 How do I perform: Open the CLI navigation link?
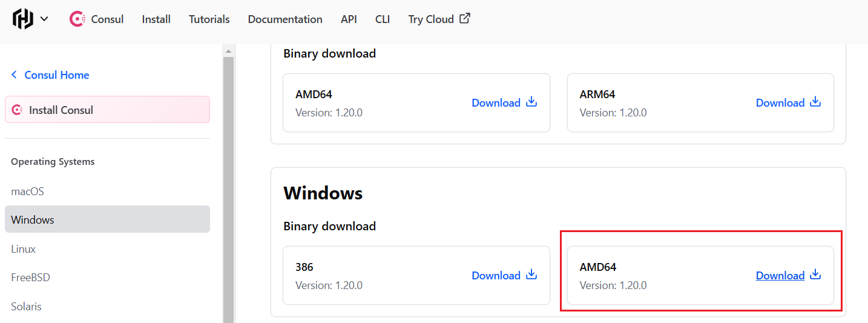(383, 19)
